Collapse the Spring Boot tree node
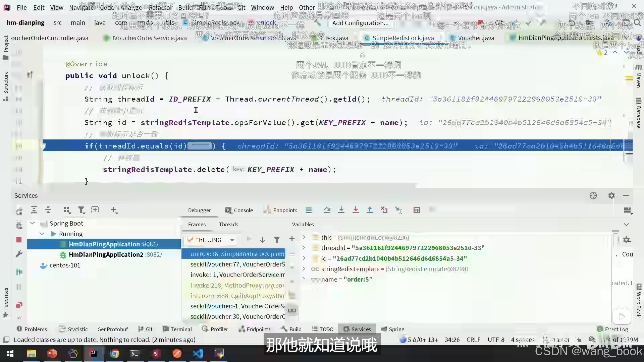The width and height of the screenshot is (644, 362). (x=33, y=223)
